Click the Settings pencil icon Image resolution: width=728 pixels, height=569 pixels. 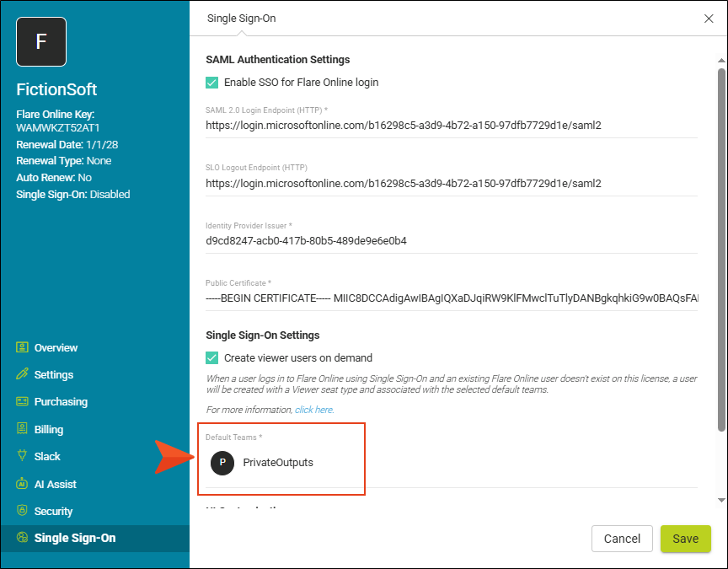coord(22,374)
